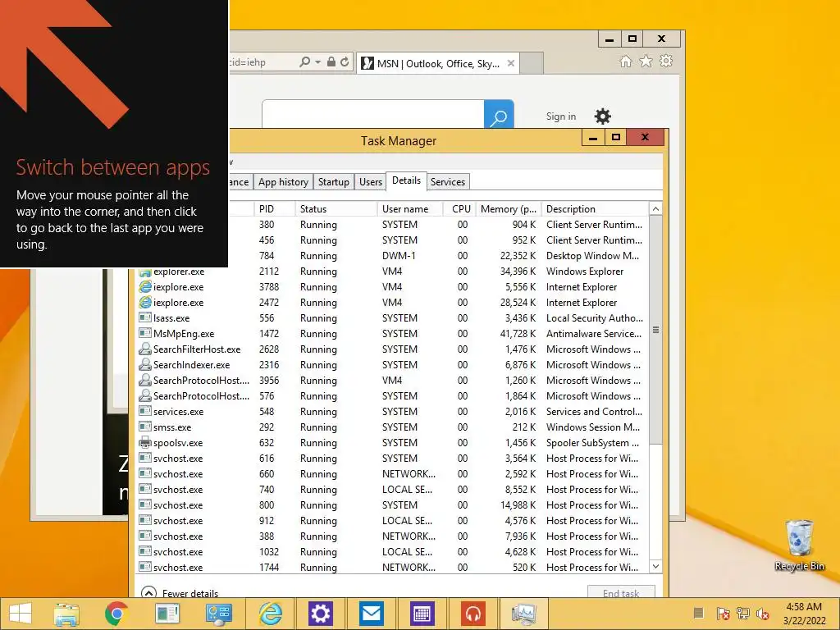
Task: Select the SearchFilterHost.exe process
Action: (392, 349)
